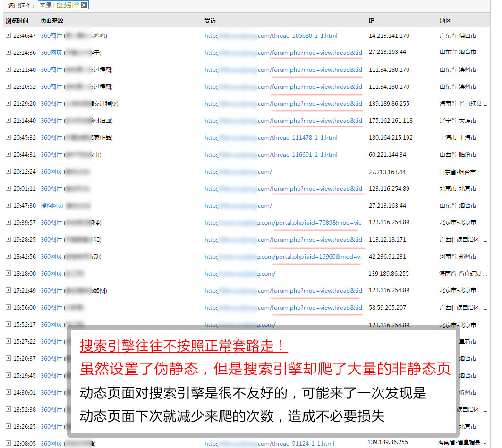Expand the 21:14:40 visit row
This screenshot has width=502, height=448.
coord(9,120)
